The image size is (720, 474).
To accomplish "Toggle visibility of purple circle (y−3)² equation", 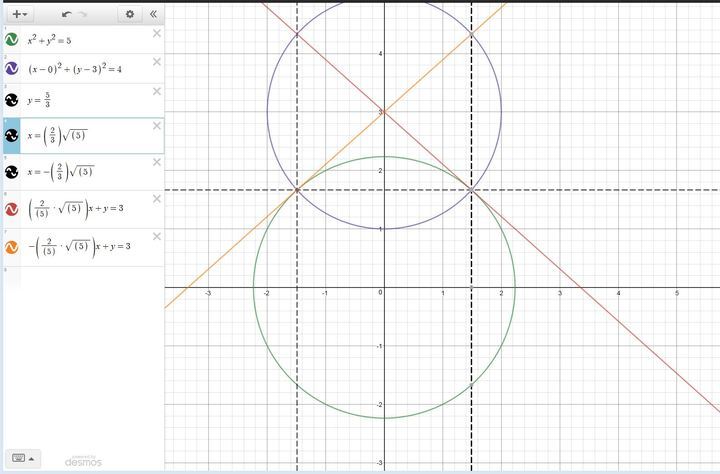I will tap(11, 69).
